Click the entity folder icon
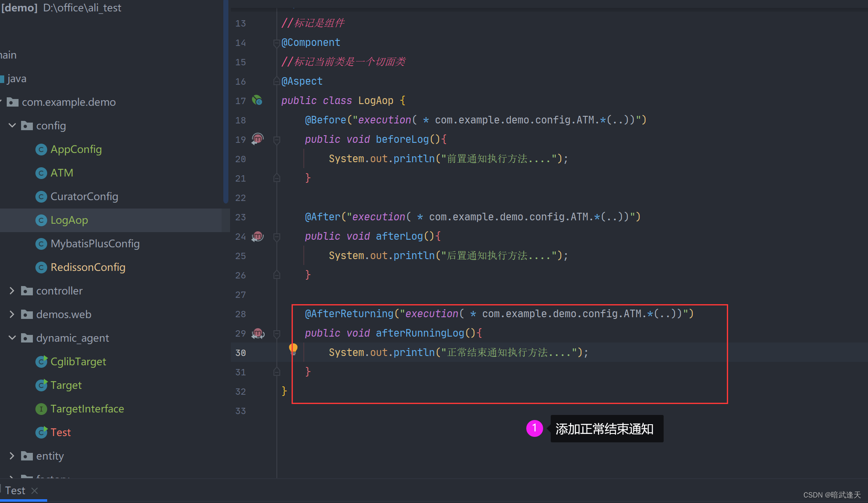 point(27,456)
